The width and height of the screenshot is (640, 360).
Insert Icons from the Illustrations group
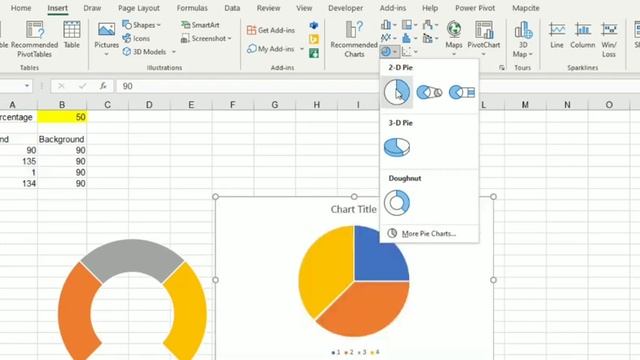point(136,38)
